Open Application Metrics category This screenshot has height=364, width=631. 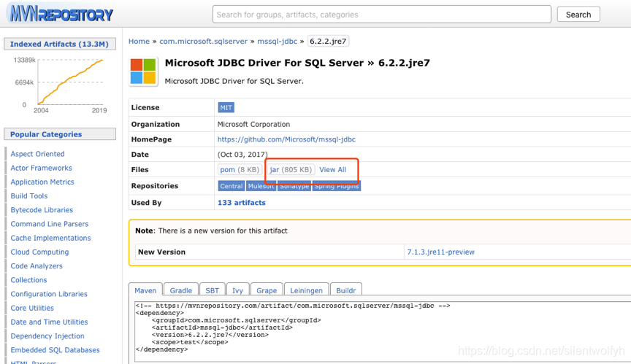(x=42, y=182)
